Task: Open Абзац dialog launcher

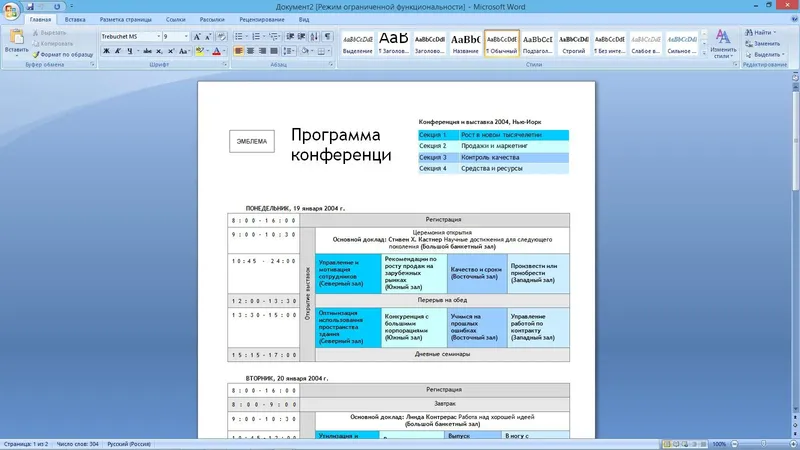Action: [x=331, y=65]
